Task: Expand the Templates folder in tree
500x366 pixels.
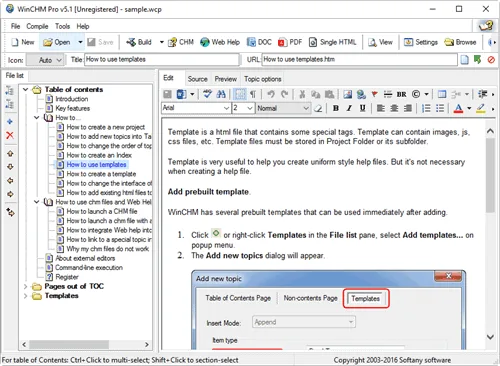Action: click(x=25, y=296)
